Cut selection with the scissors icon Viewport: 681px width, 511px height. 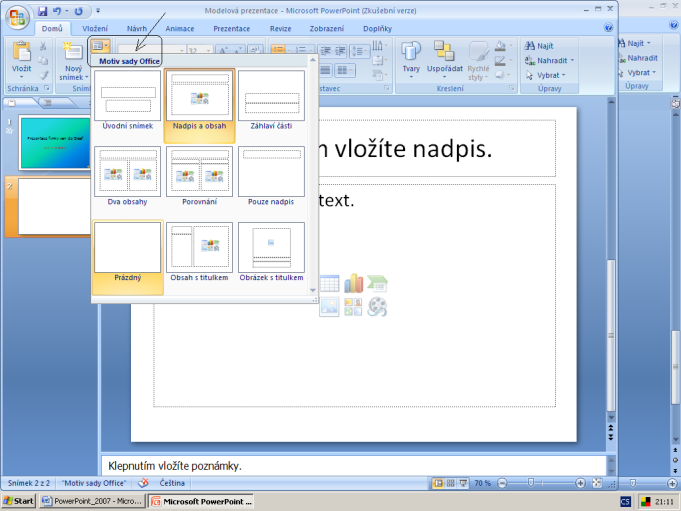[x=43, y=46]
